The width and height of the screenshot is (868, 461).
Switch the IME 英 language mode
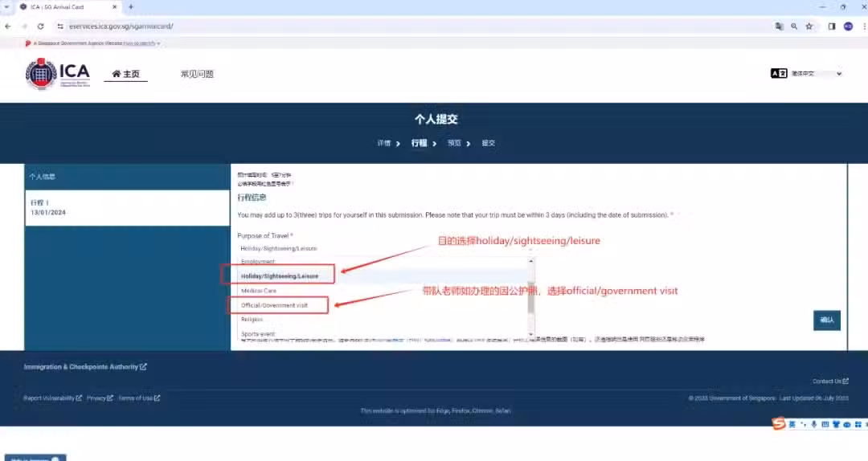tap(792, 424)
